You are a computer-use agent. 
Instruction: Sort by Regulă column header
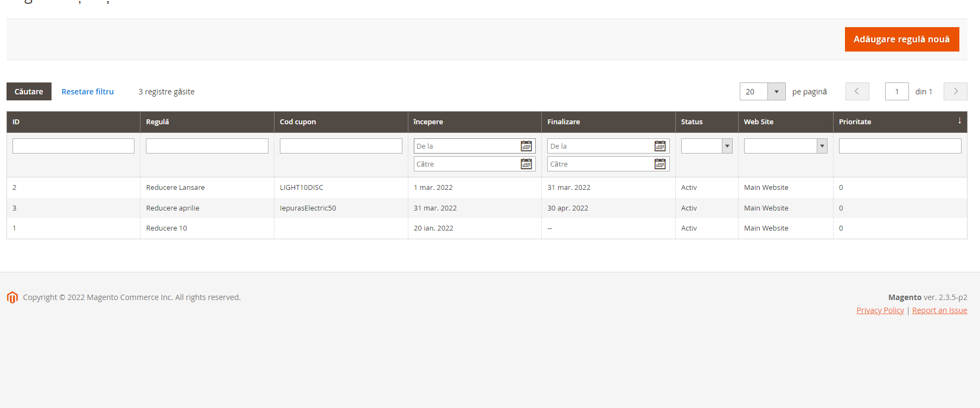207,122
